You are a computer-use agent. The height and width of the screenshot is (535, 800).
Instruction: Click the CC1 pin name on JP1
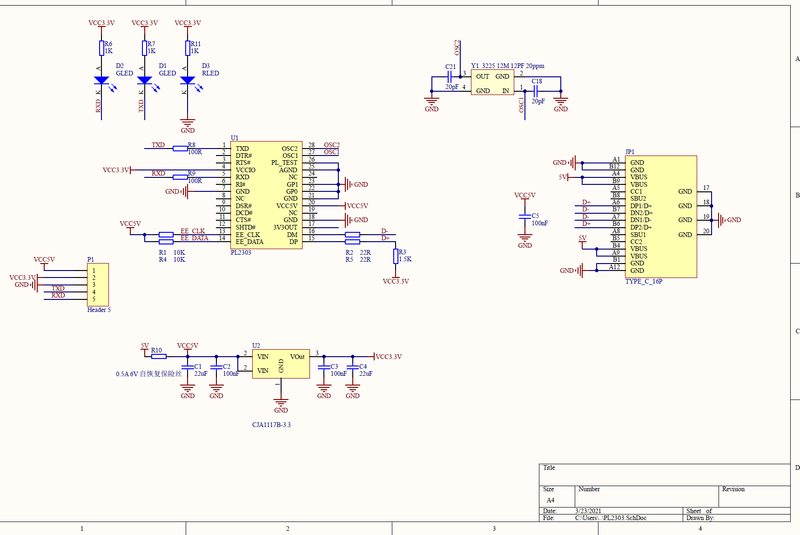636,191
